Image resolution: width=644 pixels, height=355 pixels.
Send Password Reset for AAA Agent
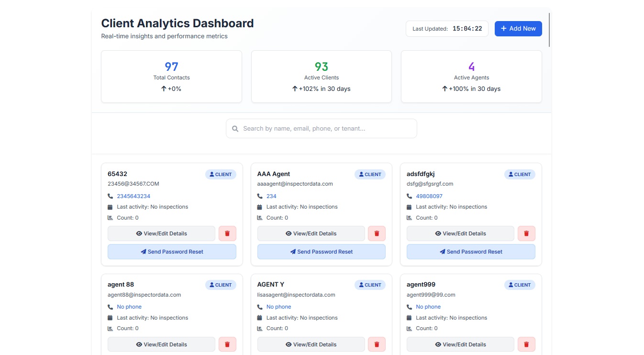tap(321, 252)
